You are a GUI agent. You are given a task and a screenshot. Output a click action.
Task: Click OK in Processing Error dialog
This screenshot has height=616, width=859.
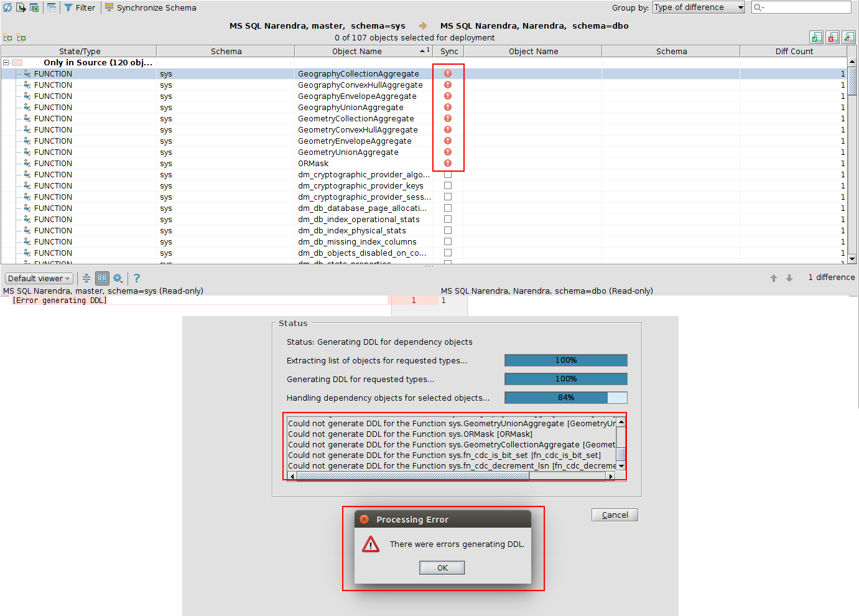point(442,567)
